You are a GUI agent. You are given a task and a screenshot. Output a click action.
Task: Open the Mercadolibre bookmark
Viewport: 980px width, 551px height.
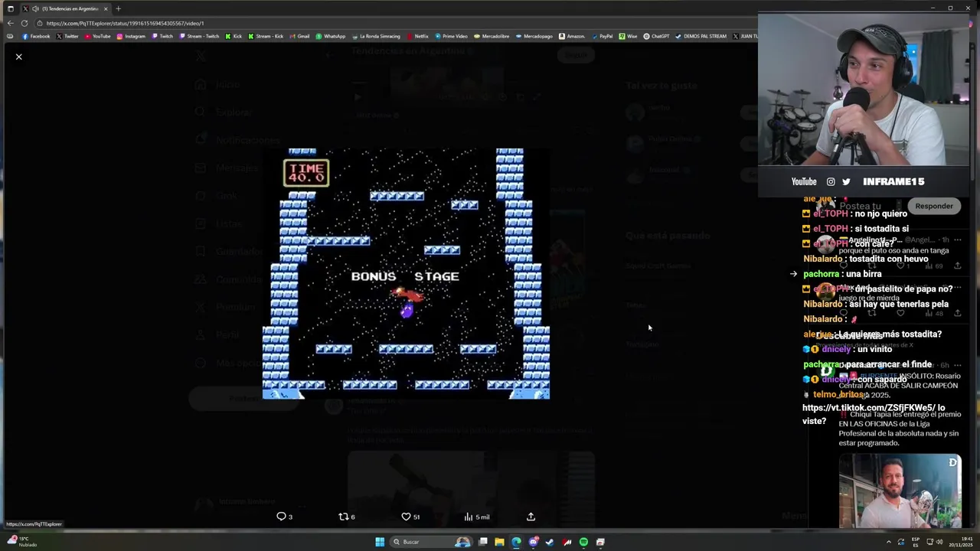point(492,36)
